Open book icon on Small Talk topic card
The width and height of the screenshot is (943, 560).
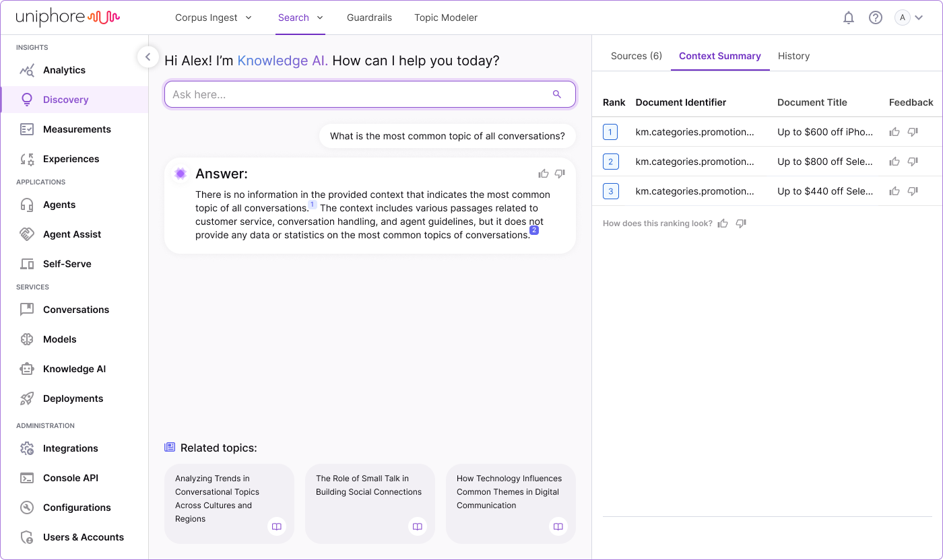click(417, 526)
